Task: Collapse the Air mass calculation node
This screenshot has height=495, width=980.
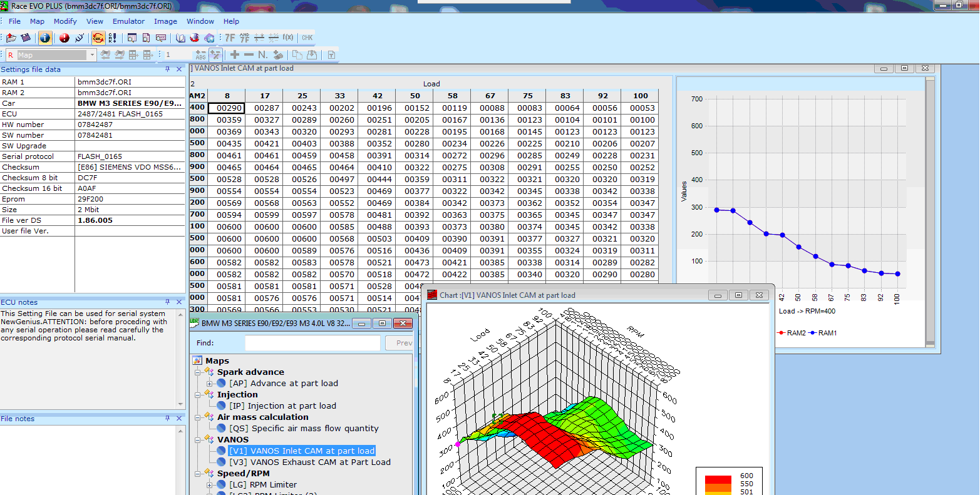Action: (x=198, y=417)
